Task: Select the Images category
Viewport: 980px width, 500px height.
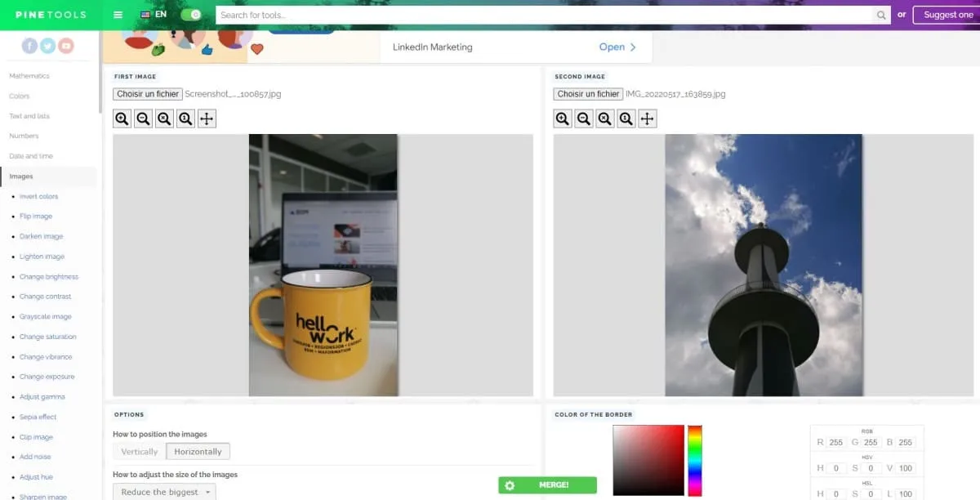Action: pyautogui.click(x=21, y=176)
